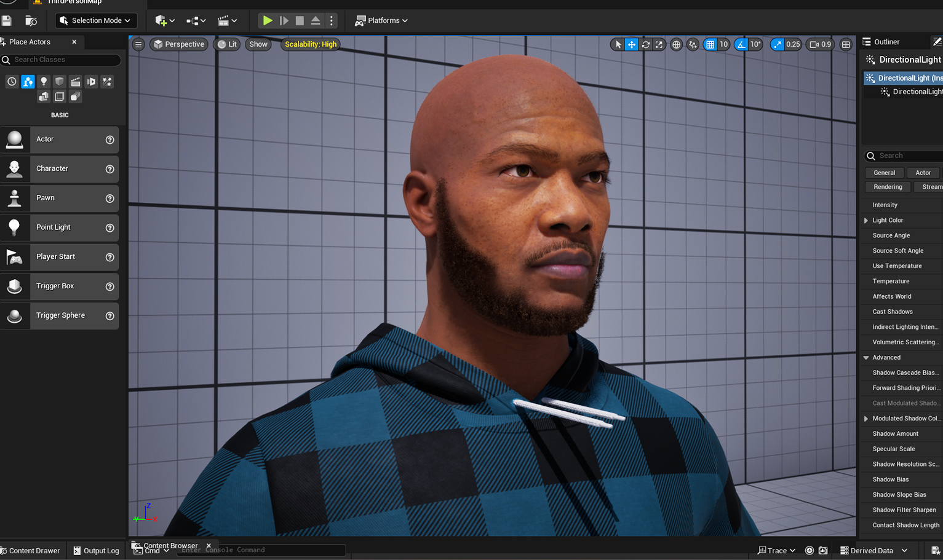
Task: Open rotation snap value 10° dropdown
Action: click(755, 44)
